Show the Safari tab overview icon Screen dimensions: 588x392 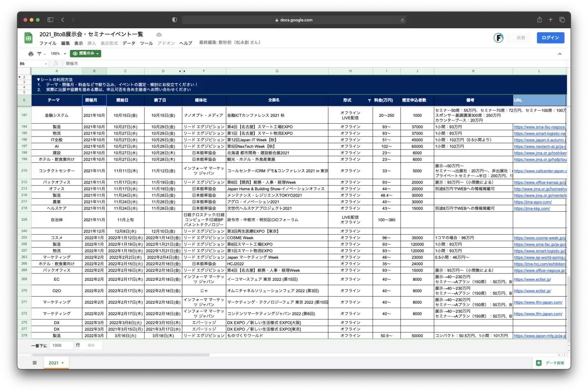pos(562,20)
